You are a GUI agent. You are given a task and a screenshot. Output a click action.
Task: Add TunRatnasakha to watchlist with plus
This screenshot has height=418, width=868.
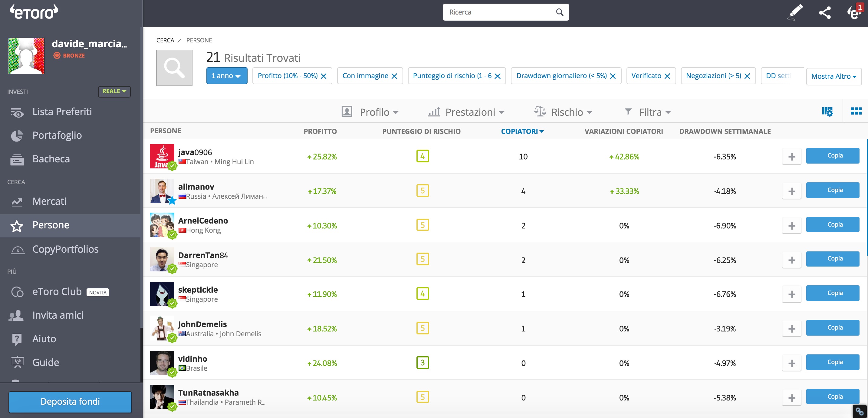click(x=791, y=398)
